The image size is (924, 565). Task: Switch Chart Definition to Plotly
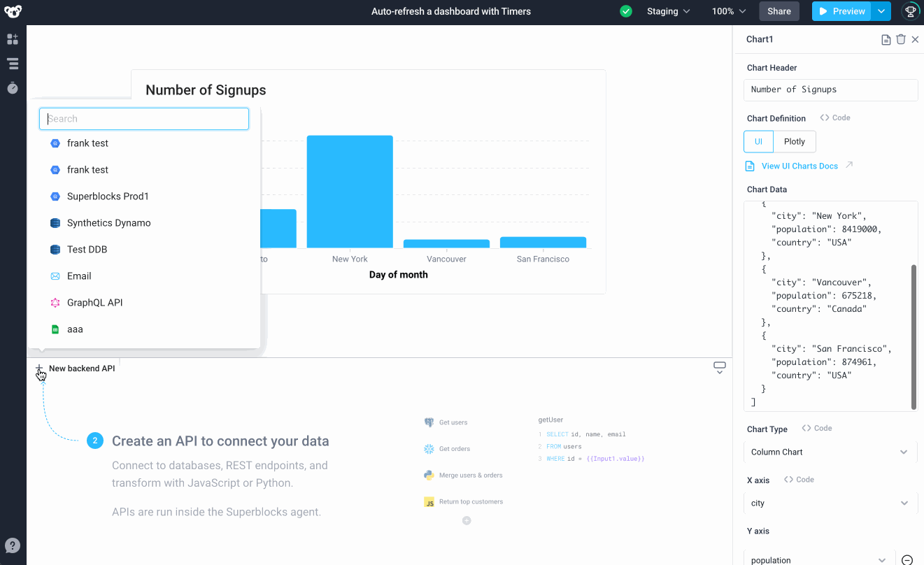click(794, 141)
